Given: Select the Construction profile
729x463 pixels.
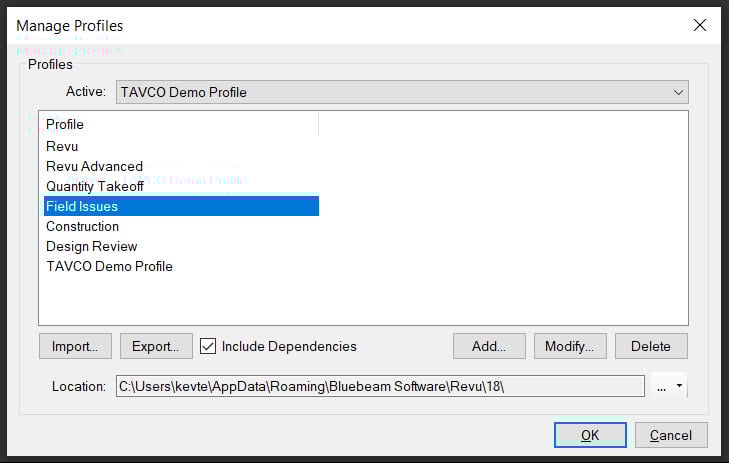Looking at the screenshot, I should (x=181, y=226).
